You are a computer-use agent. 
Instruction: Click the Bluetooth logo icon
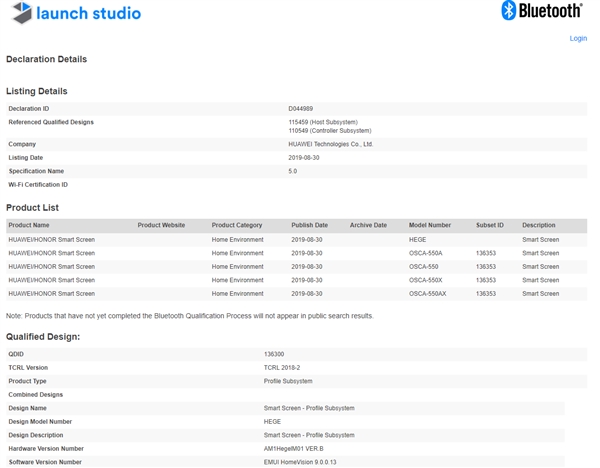(x=508, y=11)
